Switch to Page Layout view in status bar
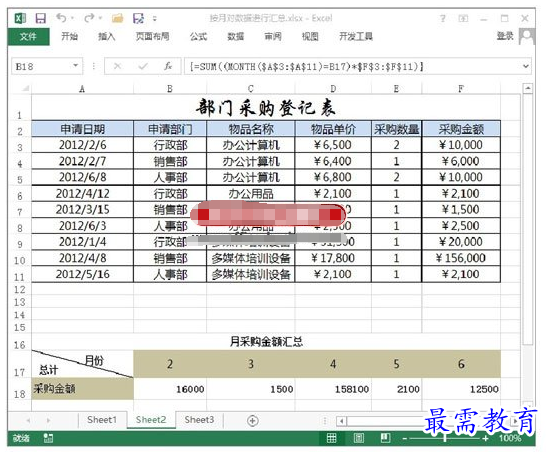546x452 pixels. coord(359,438)
